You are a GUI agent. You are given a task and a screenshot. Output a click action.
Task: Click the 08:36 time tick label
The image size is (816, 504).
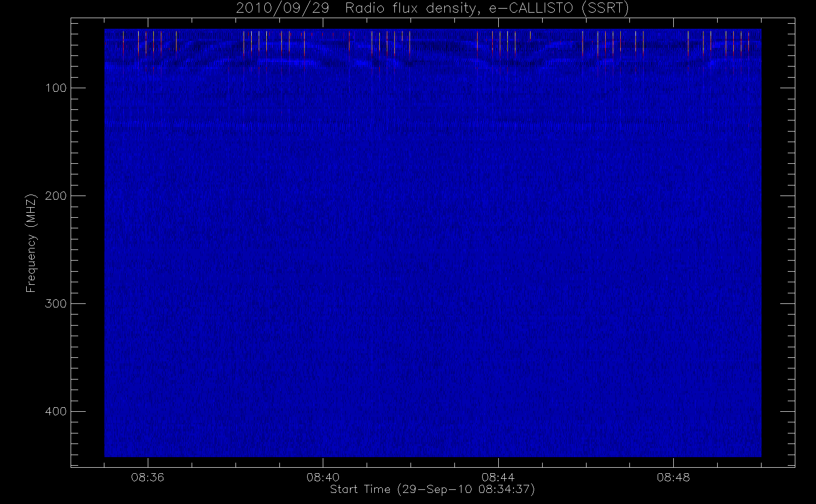point(148,477)
